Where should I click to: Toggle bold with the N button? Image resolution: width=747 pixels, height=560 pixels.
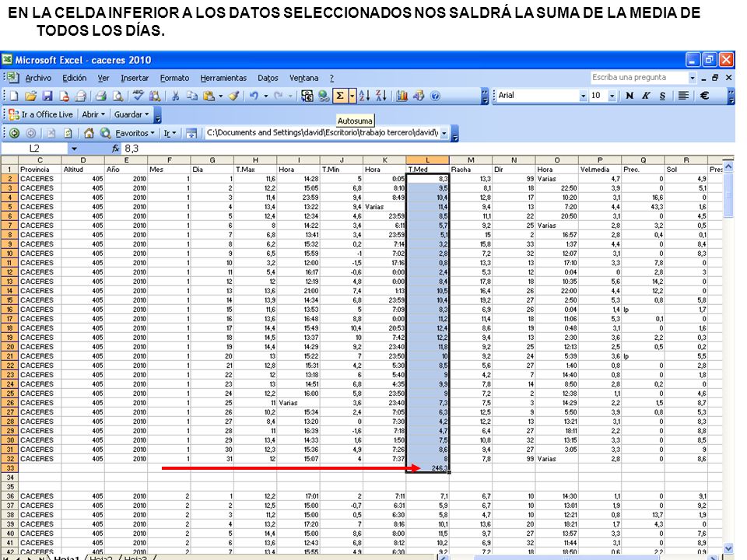[x=630, y=96]
